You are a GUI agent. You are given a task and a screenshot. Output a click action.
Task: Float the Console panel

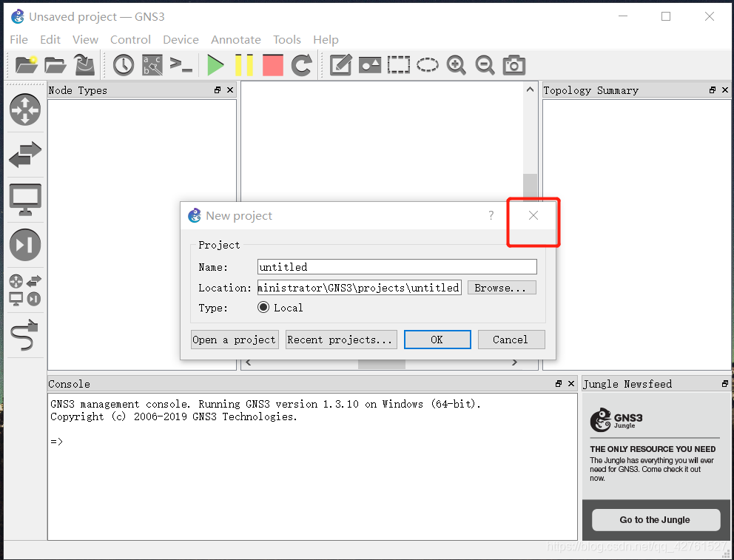click(x=558, y=384)
